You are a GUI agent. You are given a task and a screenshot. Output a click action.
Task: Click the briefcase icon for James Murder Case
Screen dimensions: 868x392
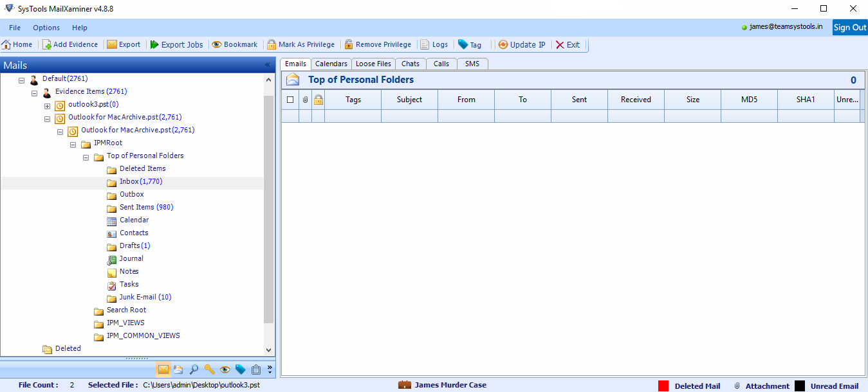404,385
